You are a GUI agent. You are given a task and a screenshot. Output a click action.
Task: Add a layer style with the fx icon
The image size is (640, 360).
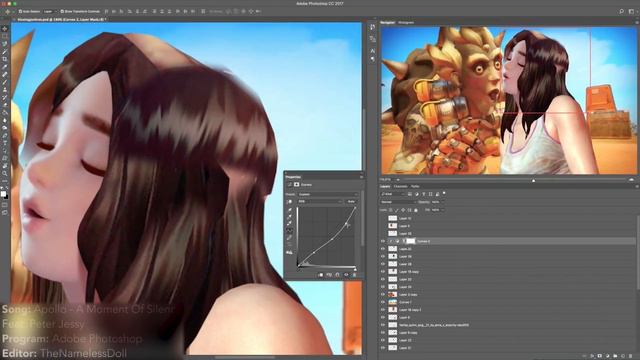pyautogui.click(x=592, y=356)
